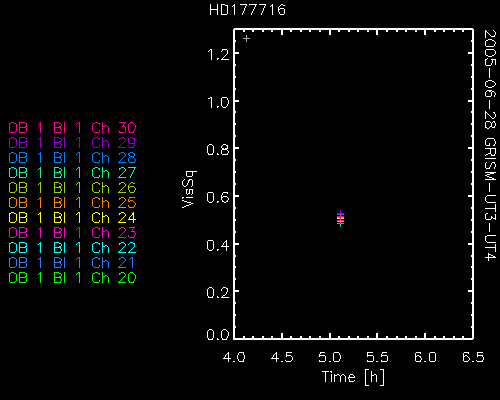Select the yellow Ch 24 legend entry

tap(72, 218)
